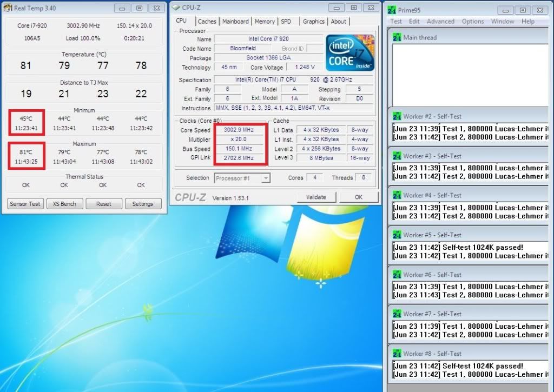Click the 81 core temperature reading in Real Temp
This screenshot has height=392, width=554.
26,65
